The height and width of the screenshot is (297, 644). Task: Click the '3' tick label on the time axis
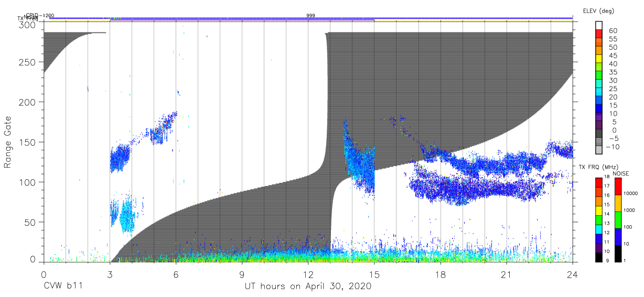(x=109, y=274)
